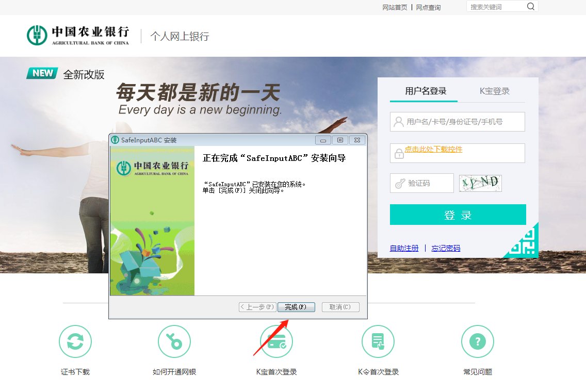Screen dimensions: 586x392
Task: Click the username/card number input field
Action: [457, 122]
